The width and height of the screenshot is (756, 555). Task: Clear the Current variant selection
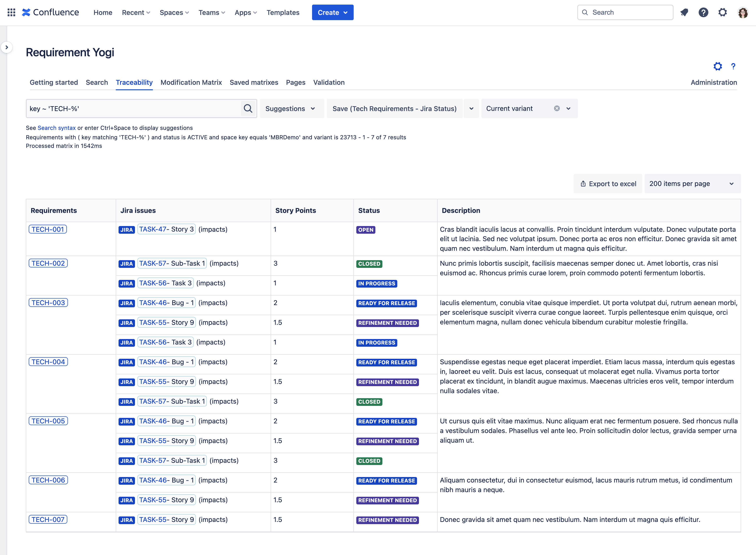coord(557,108)
